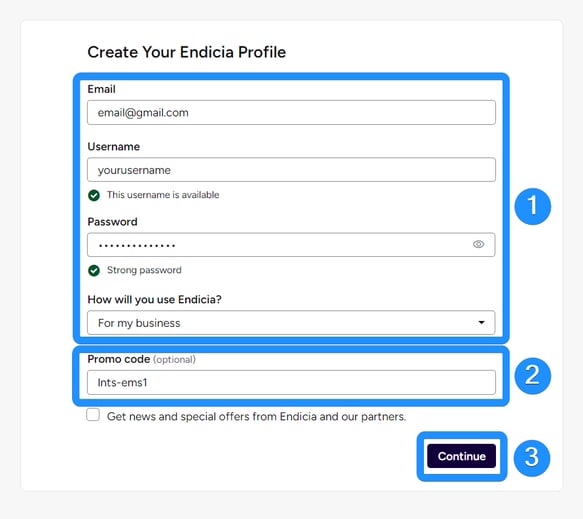
Task: Click the 'Get news and special offers' label
Action: click(x=256, y=416)
